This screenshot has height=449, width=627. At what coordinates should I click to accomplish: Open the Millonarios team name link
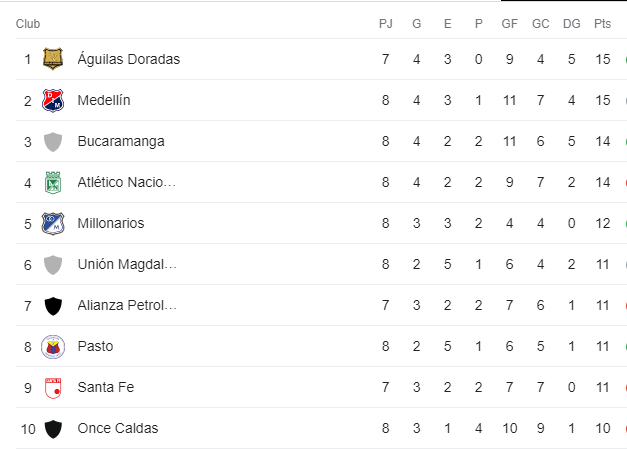[x=111, y=223]
